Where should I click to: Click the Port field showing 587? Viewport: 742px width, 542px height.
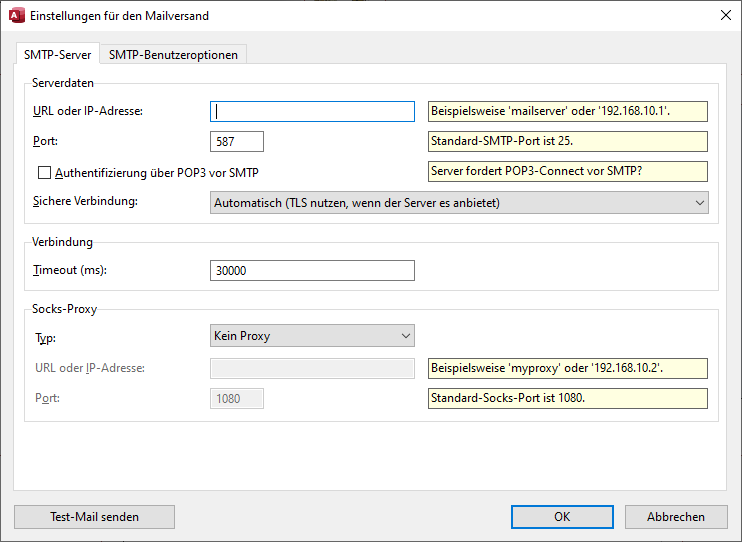[x=237, y=142]
